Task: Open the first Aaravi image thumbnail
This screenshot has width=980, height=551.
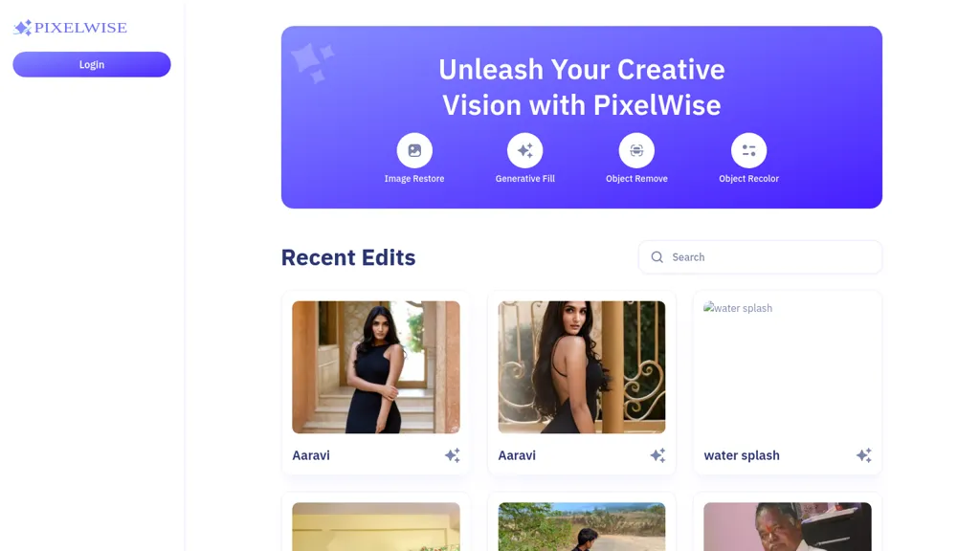Action: [x=376, y=367]
